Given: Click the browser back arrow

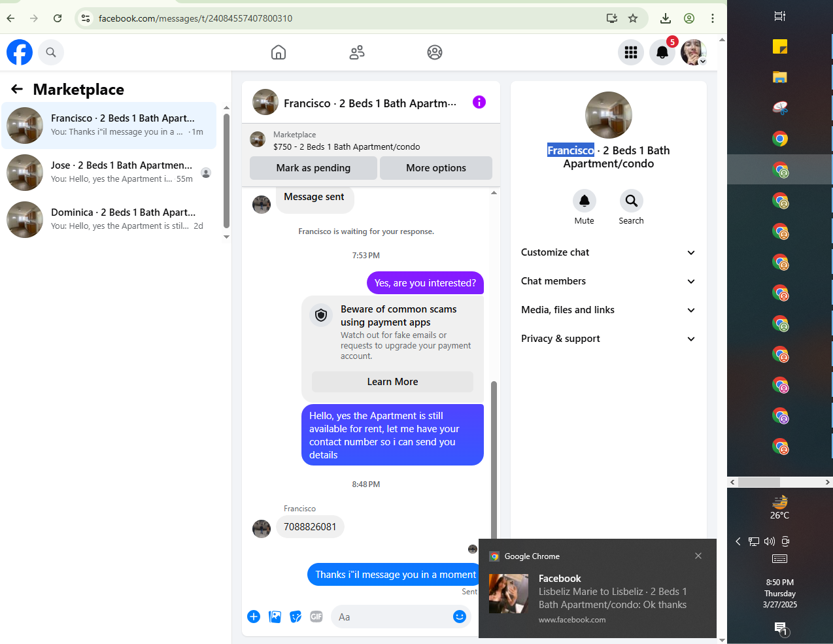Looking at the screenshot, I should [x=10, y=18].
